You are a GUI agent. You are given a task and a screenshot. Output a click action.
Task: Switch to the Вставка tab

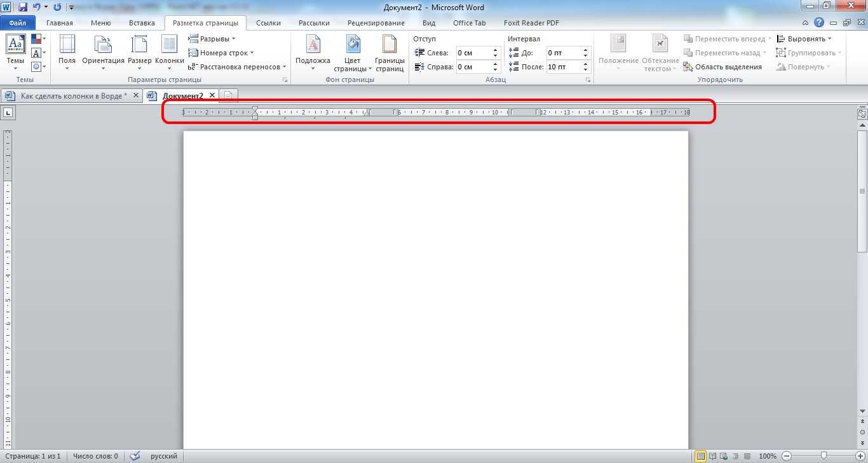(x=142, y=23)
